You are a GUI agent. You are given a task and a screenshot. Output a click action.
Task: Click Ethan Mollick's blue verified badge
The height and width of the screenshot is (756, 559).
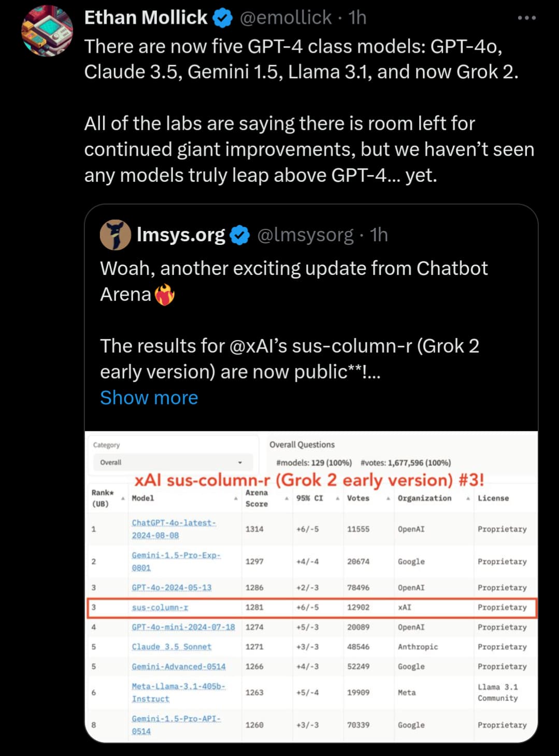pyautogui.click(x=223, y=19)
